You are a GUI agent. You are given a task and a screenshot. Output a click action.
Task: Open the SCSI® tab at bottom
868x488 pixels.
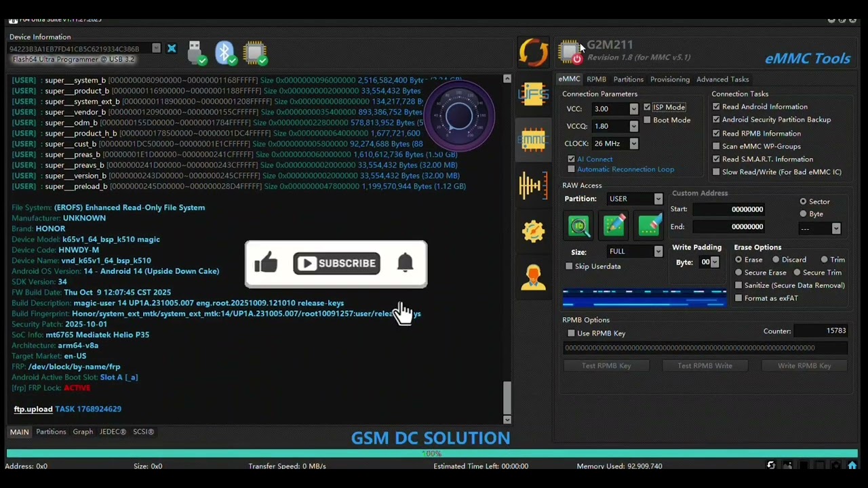click(143, 432)
